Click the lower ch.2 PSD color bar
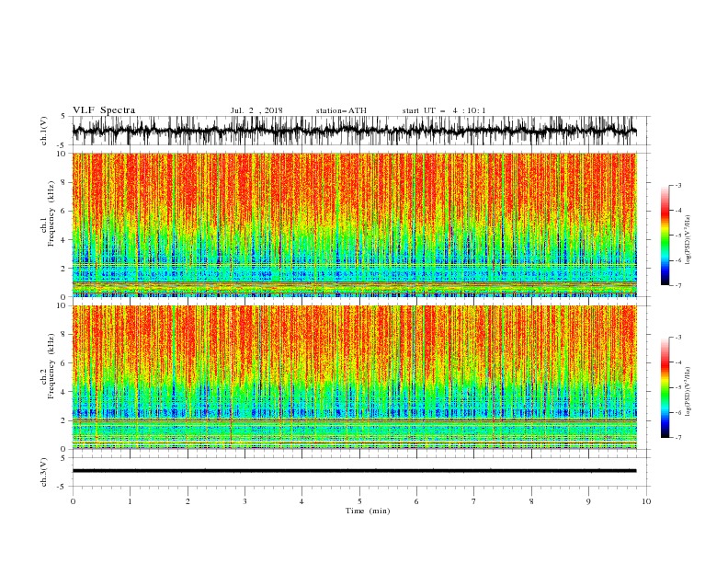The height and width of the screenshot is (563, 728). [x=665, y=387]
